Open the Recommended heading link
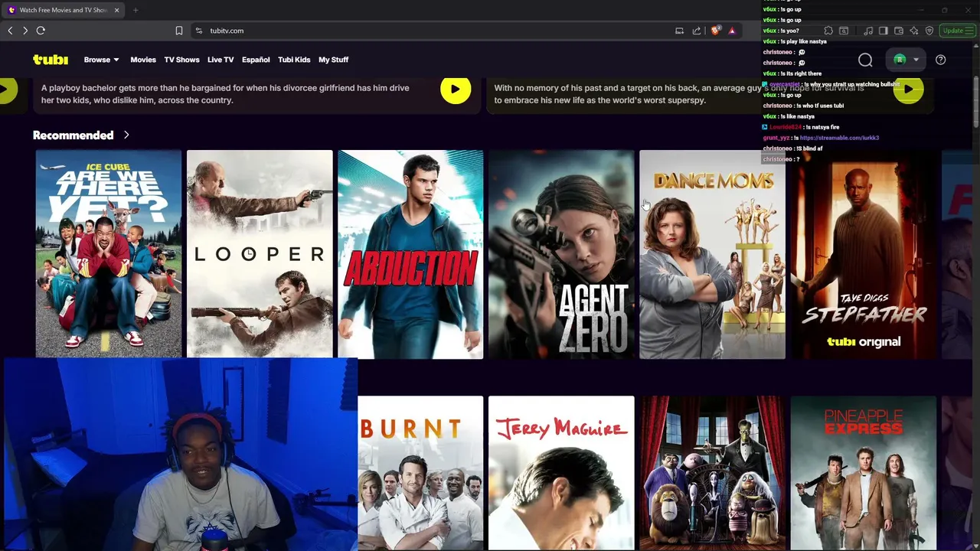Image resolution: width=980 pixels, height=551 pixels. click(x=73, y=135)
